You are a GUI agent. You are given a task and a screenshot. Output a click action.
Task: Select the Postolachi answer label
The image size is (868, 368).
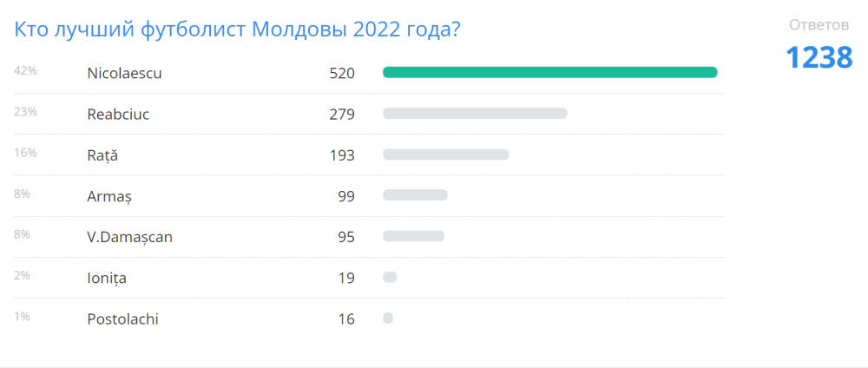pyautogui.click(x=123, y=319)
